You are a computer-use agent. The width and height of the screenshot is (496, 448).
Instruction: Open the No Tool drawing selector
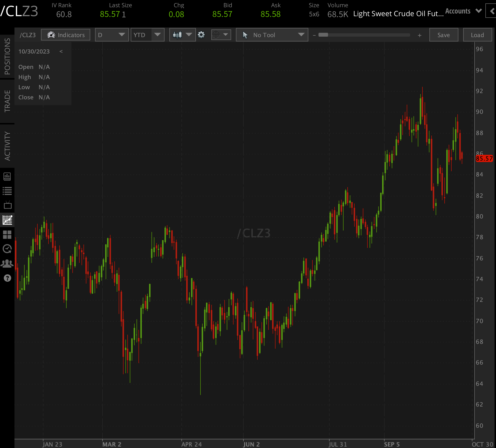pyautogui.click(x=272, y=35)
